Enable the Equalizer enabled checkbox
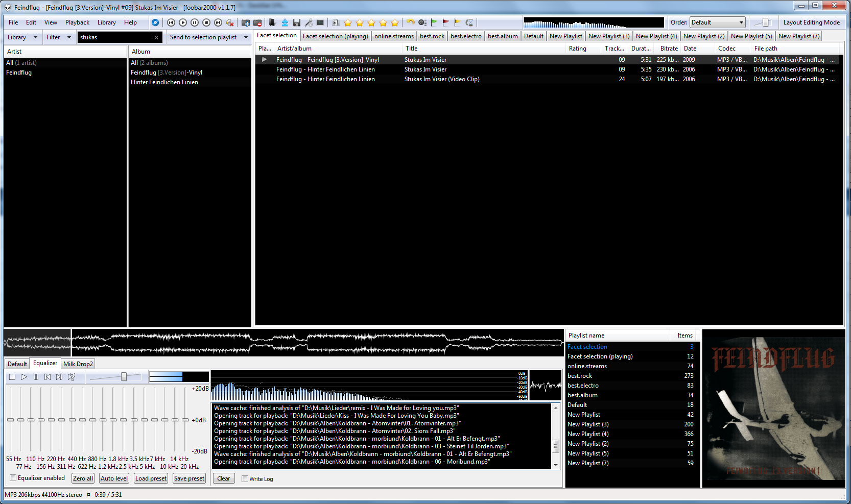Screen dimensions: 851x504 13,478
